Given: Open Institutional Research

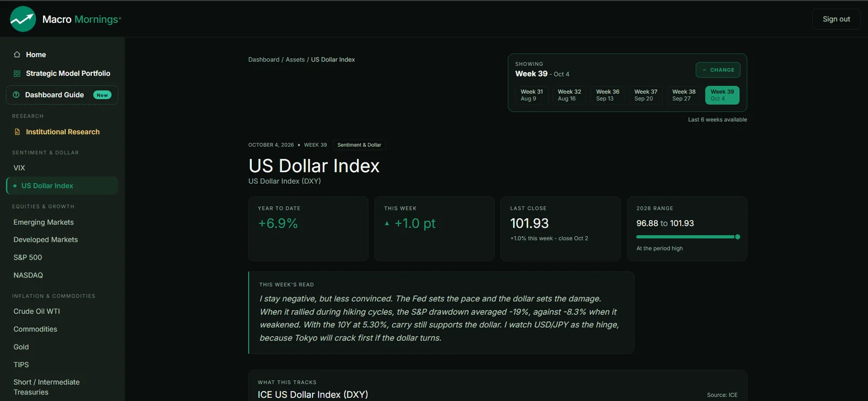Looking at the screenshot, I should click(62, 132).
